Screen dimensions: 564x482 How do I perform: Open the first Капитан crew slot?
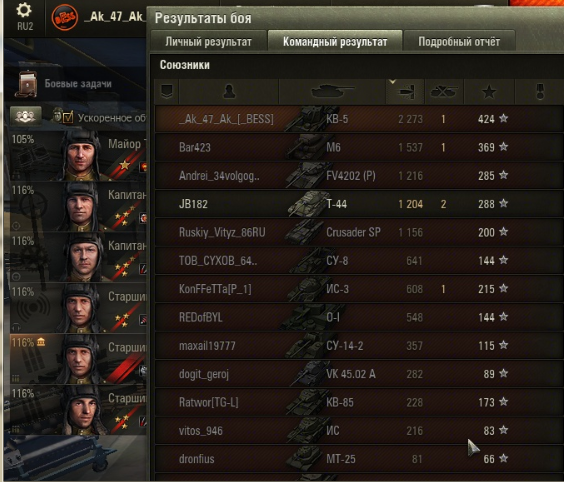77,207
